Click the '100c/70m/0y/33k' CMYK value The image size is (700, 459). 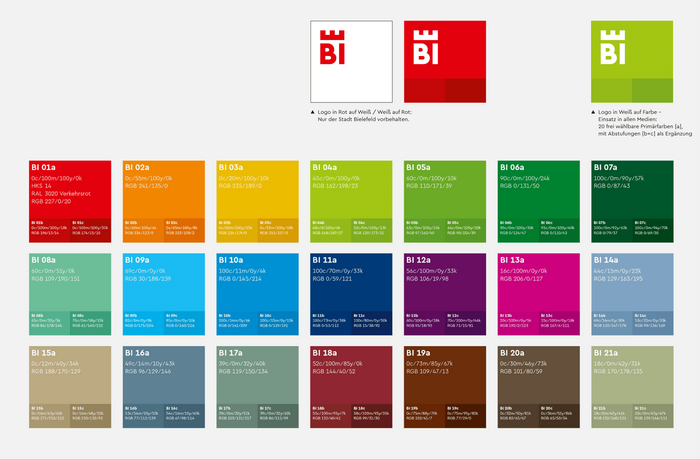337,271
